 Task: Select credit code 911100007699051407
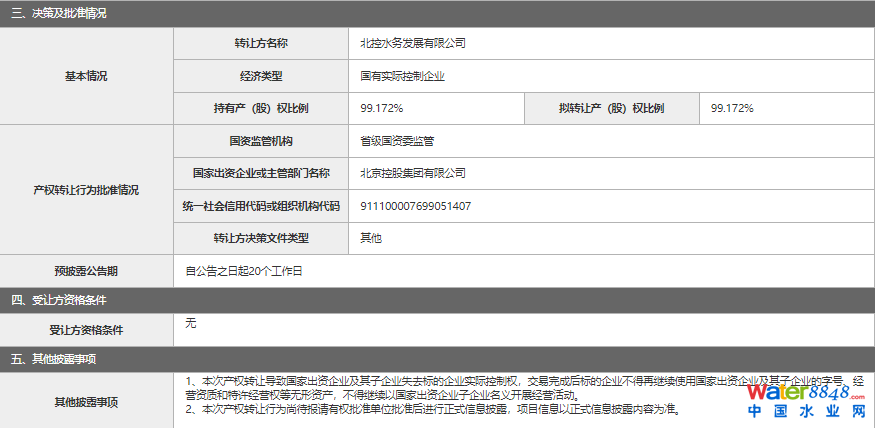415,206
